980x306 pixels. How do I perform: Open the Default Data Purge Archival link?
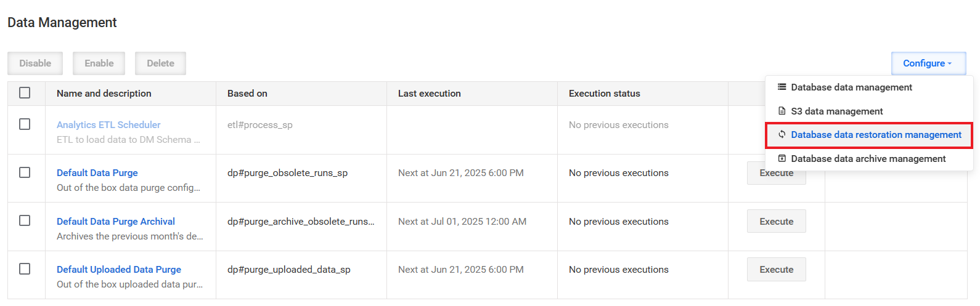click(x=116, y=222)
